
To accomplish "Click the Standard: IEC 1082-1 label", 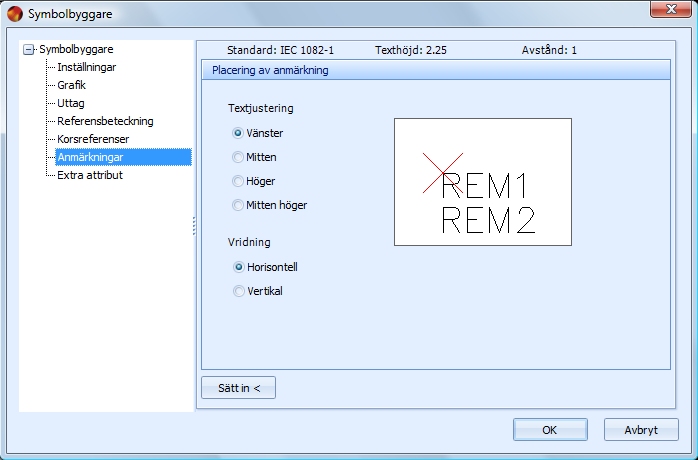I will pyautogui.click(x=280, y=50).
